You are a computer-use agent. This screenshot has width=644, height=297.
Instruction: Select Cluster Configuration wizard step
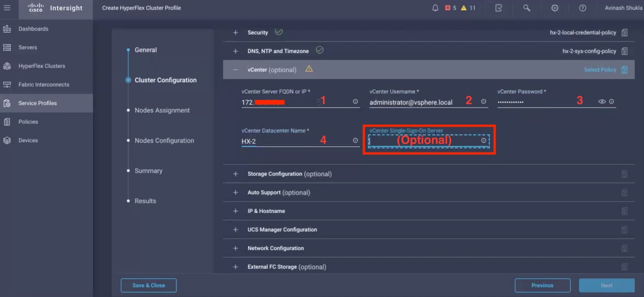pyautogui.click(x=165, y=80)
